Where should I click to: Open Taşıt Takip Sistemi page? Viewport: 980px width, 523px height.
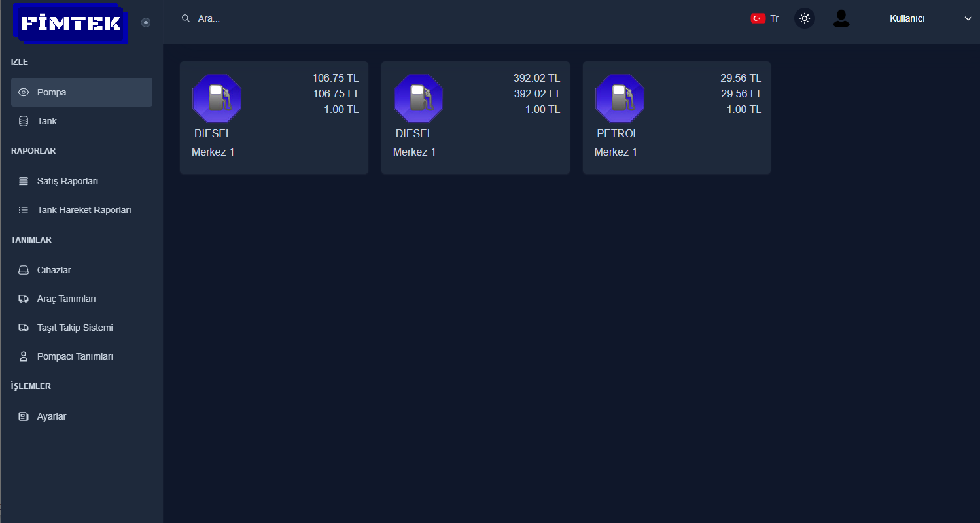75,328
